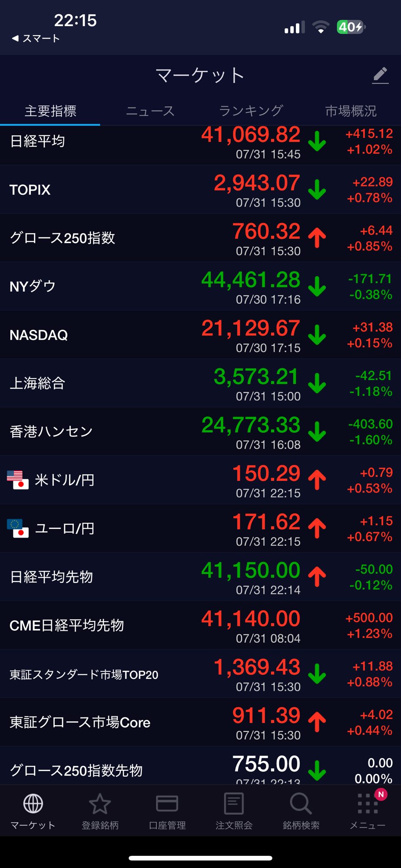Tap the NYダウ price 44,461.28

[x=251, y=280]
